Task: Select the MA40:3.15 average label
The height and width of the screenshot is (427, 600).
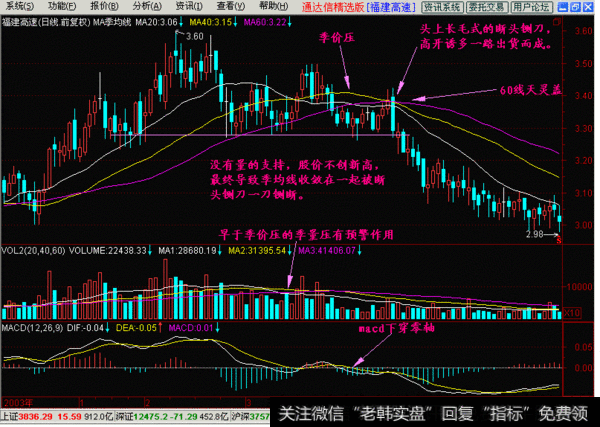Action: tap(211, 22)
